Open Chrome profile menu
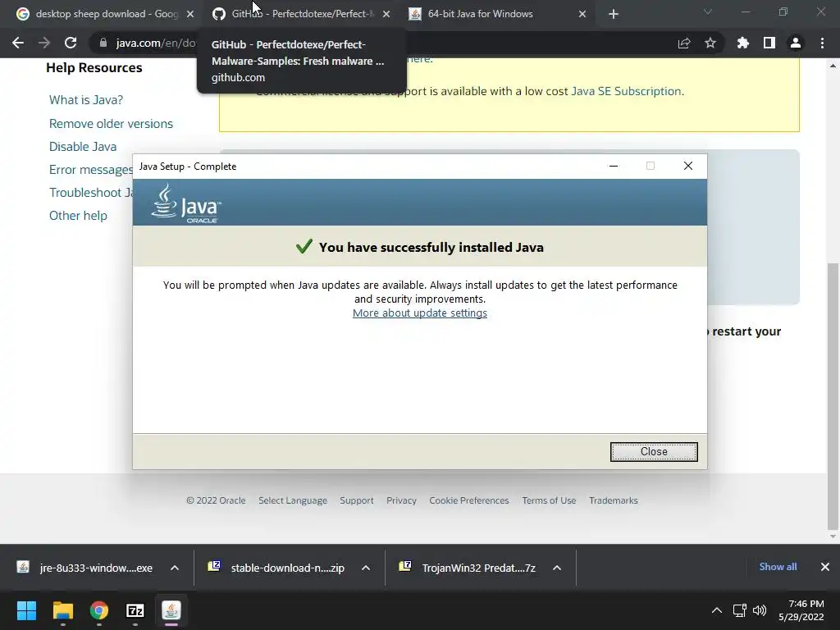Viewport: 840px width, 630px height. (796, 43)
